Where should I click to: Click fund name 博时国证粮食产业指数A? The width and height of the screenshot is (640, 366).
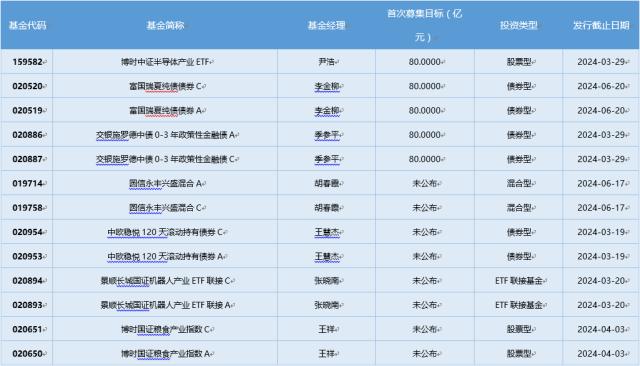tap(165, 354)
